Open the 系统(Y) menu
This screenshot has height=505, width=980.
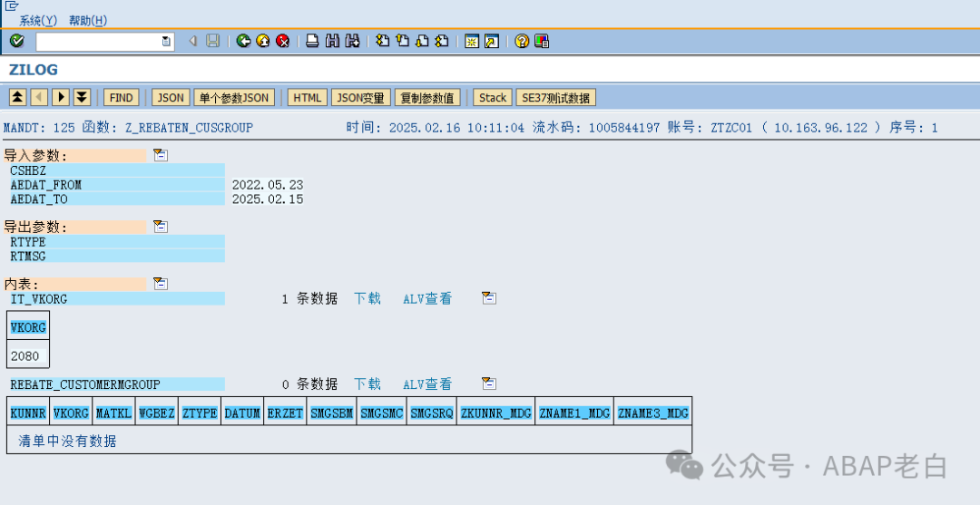(38, 21)
